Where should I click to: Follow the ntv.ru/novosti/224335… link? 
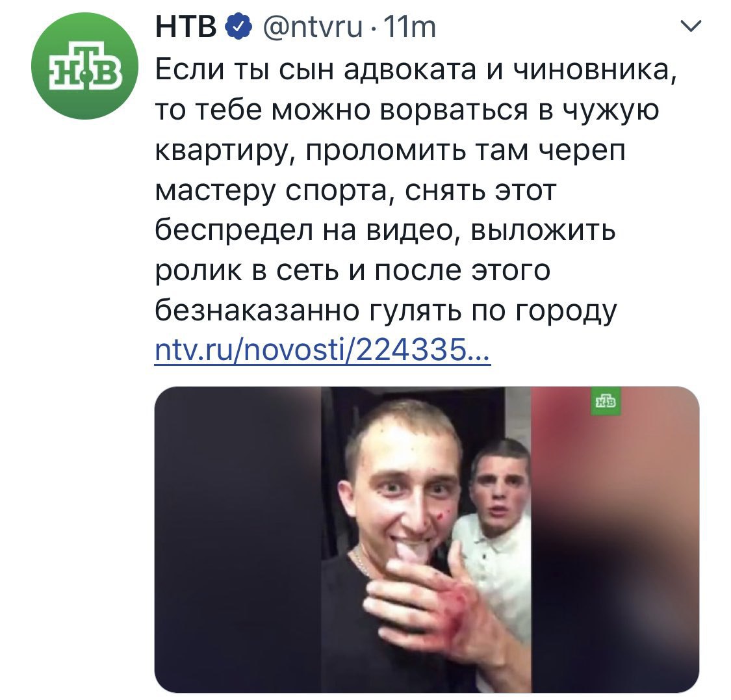pos(322,349)
